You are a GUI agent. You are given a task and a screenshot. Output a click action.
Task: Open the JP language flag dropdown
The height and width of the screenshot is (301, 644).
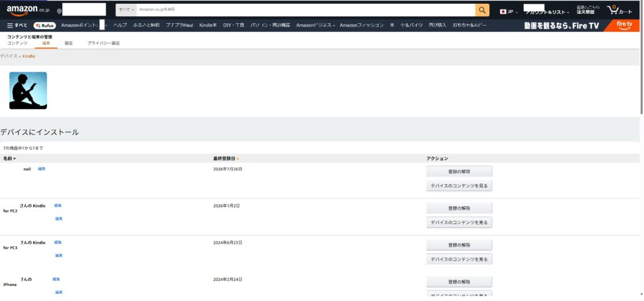[508, 11]
